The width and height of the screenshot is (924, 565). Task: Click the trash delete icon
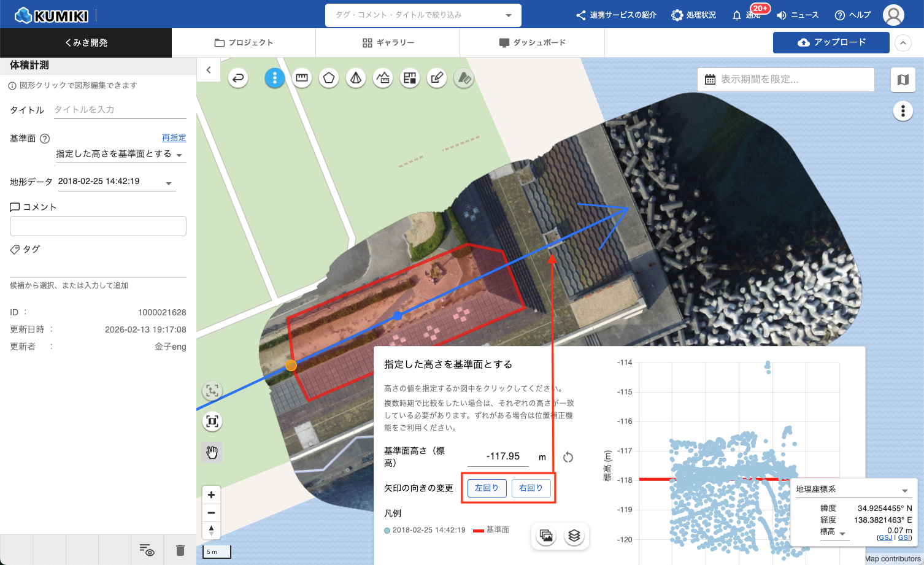point(180,550)
